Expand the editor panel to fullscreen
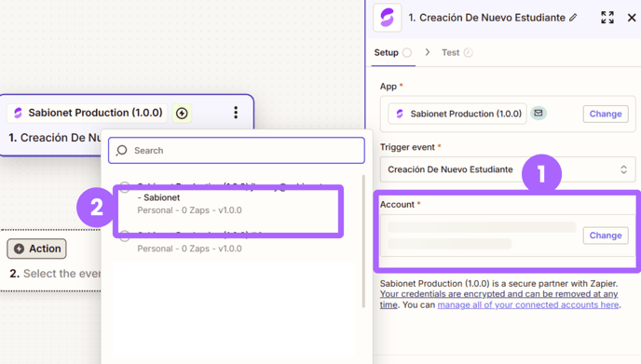This screenshot has height=364, width=641. coord(607,18)
